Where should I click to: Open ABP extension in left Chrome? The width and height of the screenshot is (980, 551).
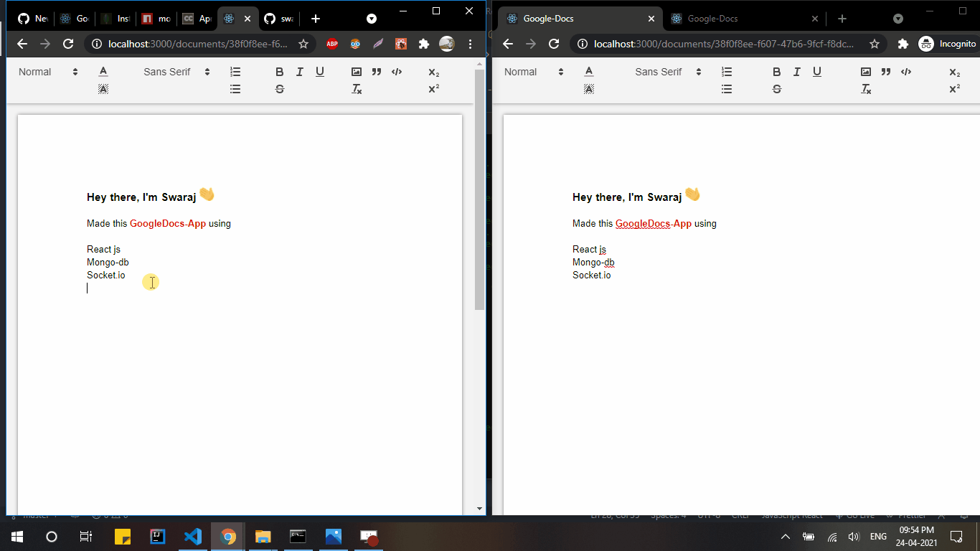pos(332,44)
